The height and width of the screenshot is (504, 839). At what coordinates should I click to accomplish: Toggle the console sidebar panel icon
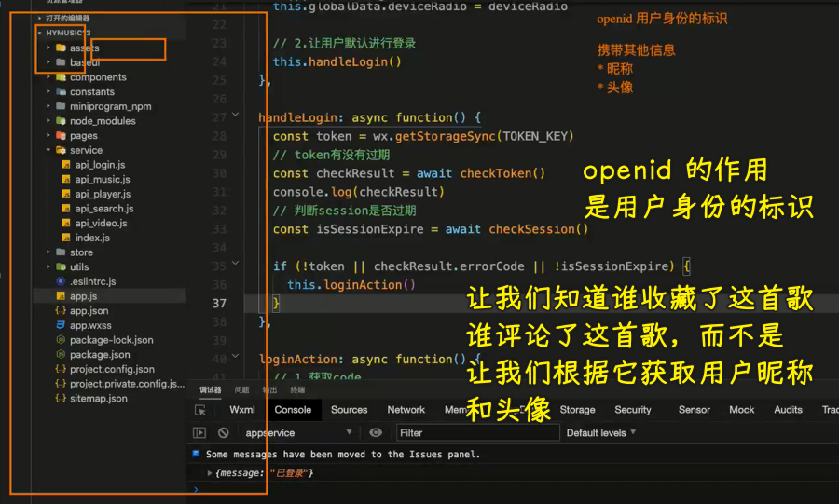click(x=199, y=433)
